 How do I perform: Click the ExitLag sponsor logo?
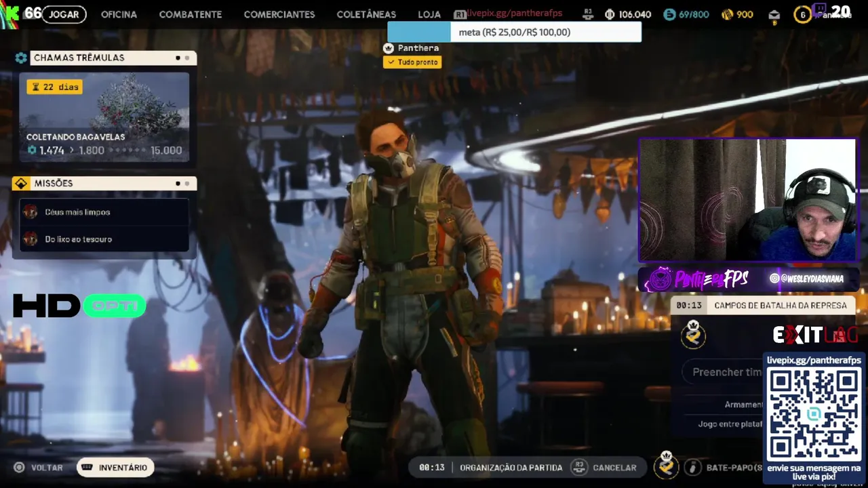point(815,335)
